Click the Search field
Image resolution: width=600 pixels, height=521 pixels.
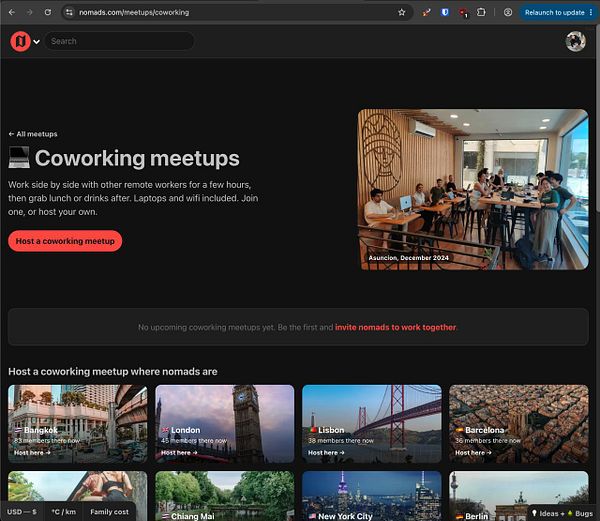tap(119, 41)
